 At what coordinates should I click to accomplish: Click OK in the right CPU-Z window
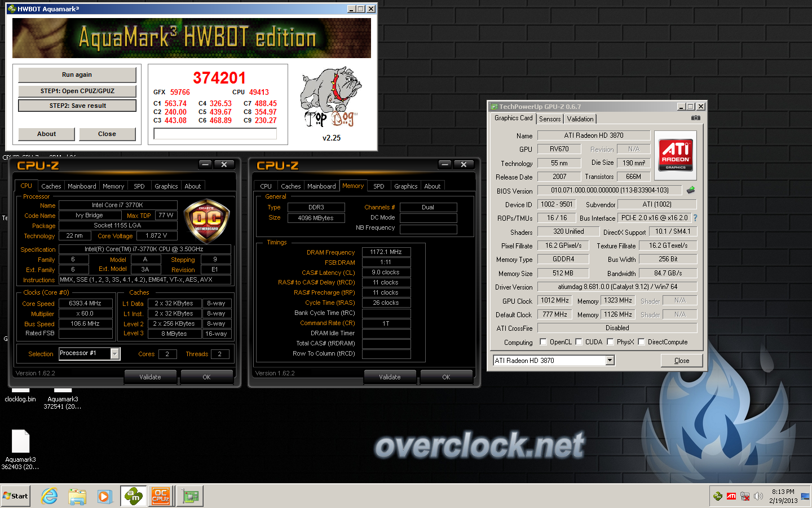tap(446, 377)
